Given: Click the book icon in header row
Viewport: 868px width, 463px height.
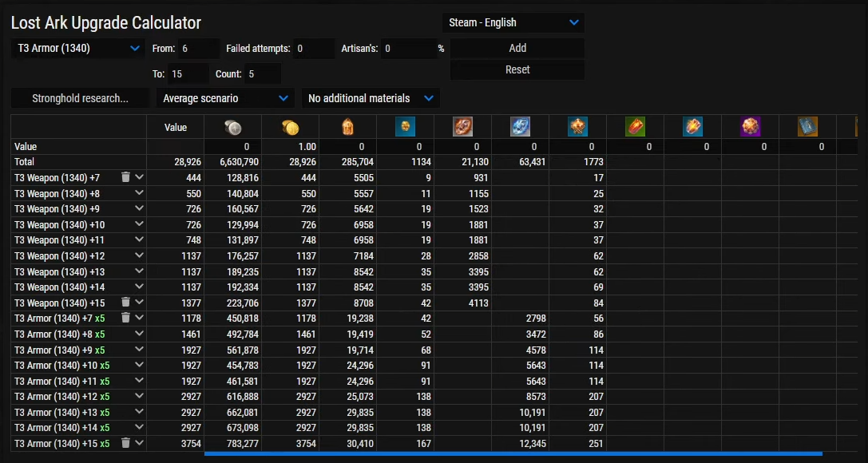Looking at the screenshot, I should click(807, 127).
